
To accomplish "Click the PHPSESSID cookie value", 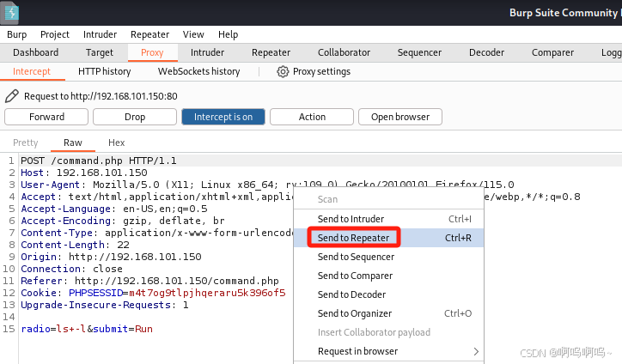I will point(207,293).
